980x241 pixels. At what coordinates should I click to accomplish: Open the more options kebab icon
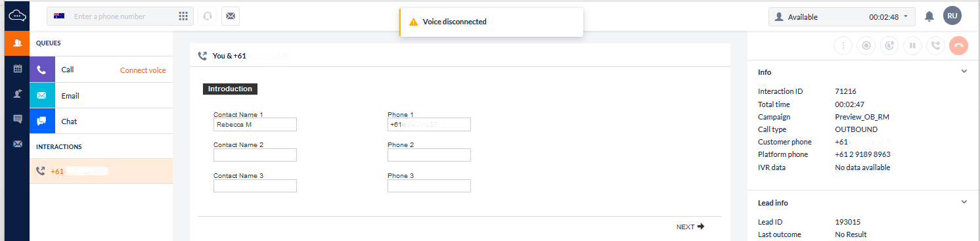click(x=843, y=45)
